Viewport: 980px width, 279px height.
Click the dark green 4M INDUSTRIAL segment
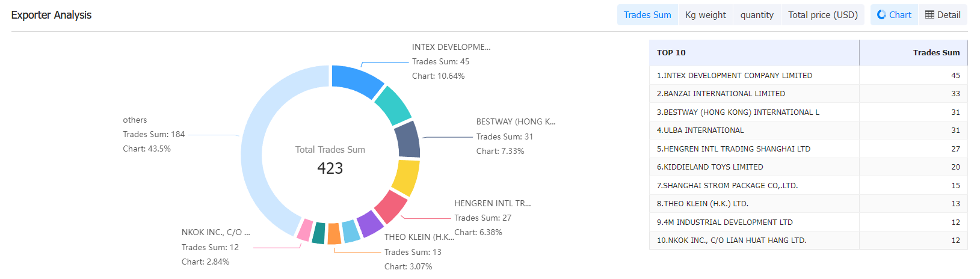pyautogui.click(x=319, y=233)
